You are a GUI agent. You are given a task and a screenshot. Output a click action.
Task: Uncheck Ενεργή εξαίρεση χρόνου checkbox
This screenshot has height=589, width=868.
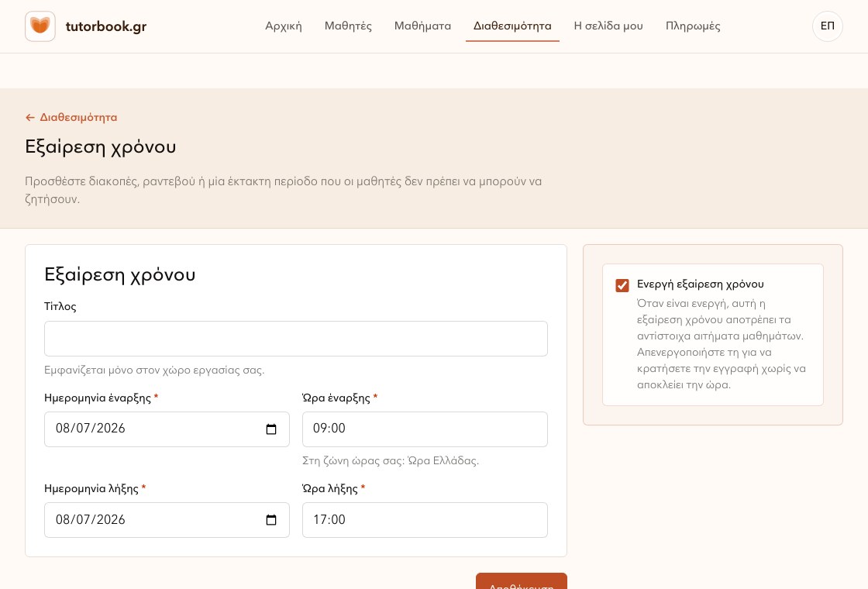click(x=622, y=285)
